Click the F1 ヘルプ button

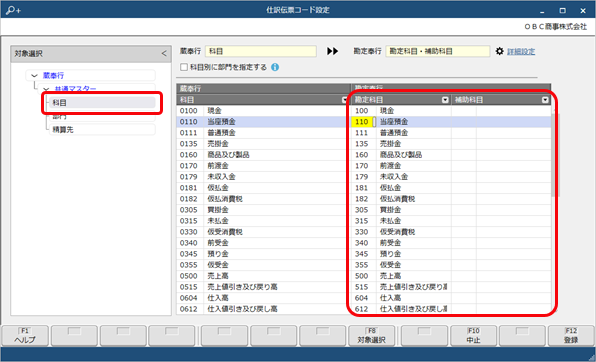coord(25,336)
